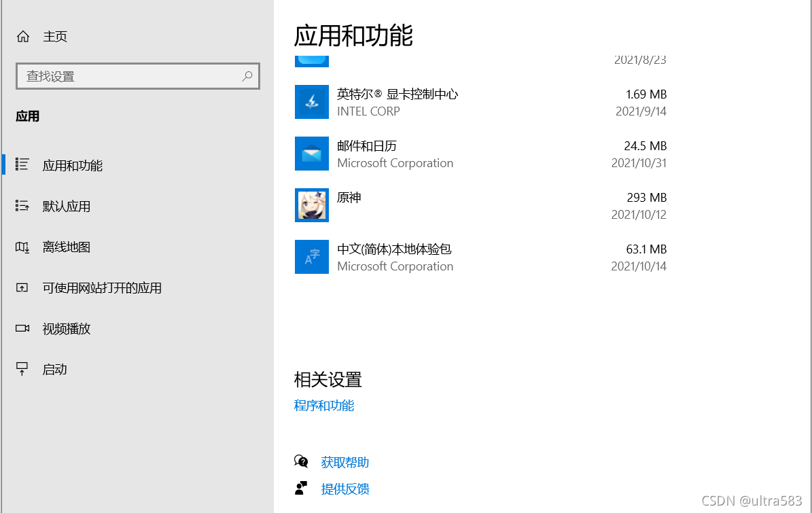The image size is (812, 513).
Task: Open the 离线地图 settings page
Action: 67,247
